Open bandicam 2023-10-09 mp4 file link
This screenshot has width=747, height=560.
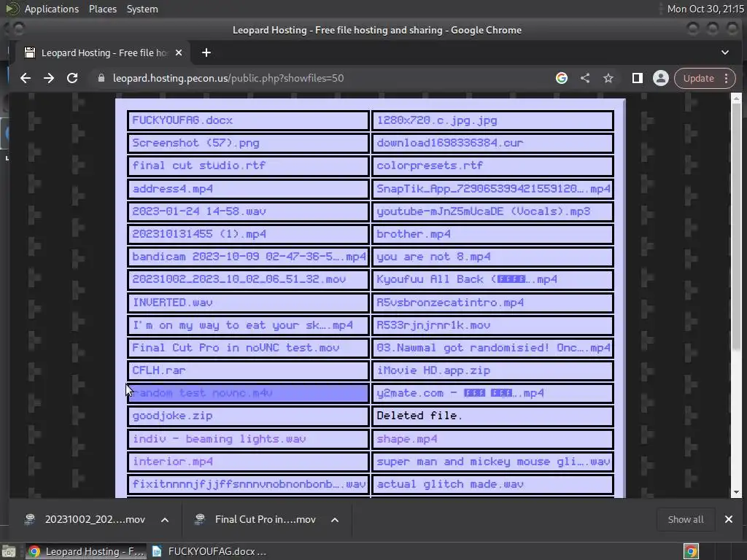[x=248, y=257]
